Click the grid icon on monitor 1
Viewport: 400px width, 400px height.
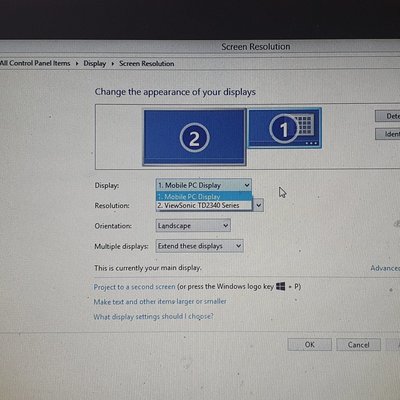pos(305,124)
